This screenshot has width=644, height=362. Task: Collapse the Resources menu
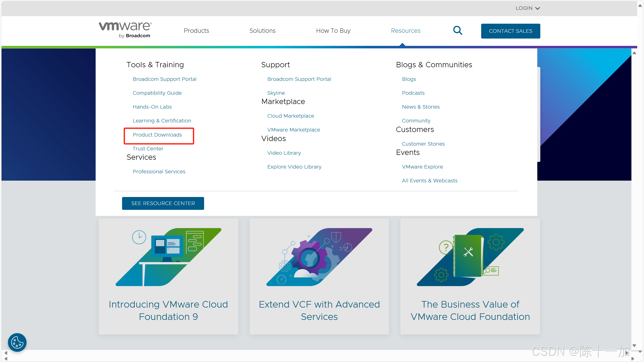405,31
